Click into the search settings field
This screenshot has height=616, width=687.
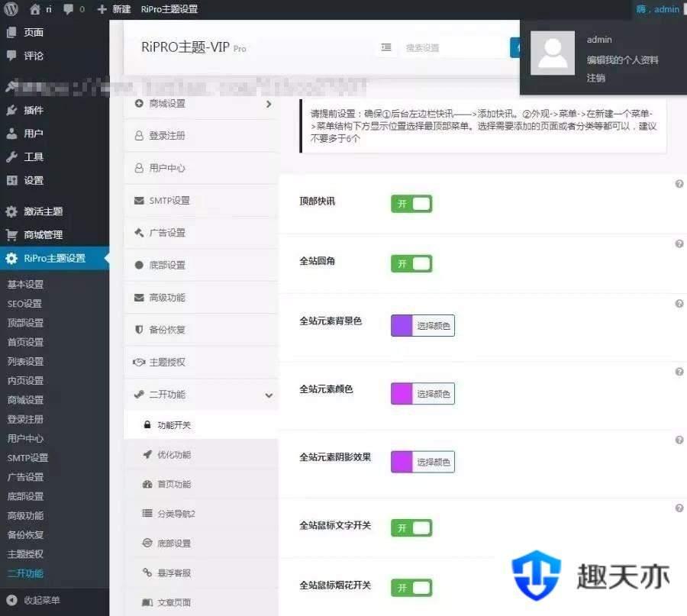pos(454,48)
